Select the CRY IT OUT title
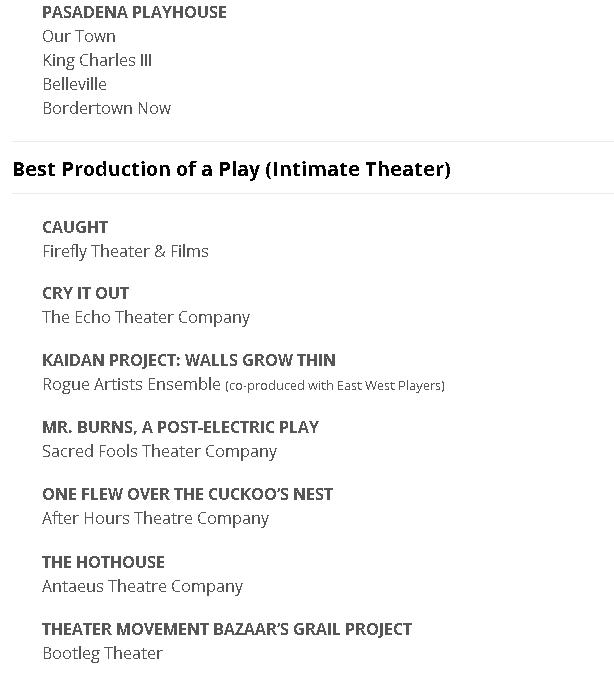This screenshot has height=683, width=614. [85, 293]
